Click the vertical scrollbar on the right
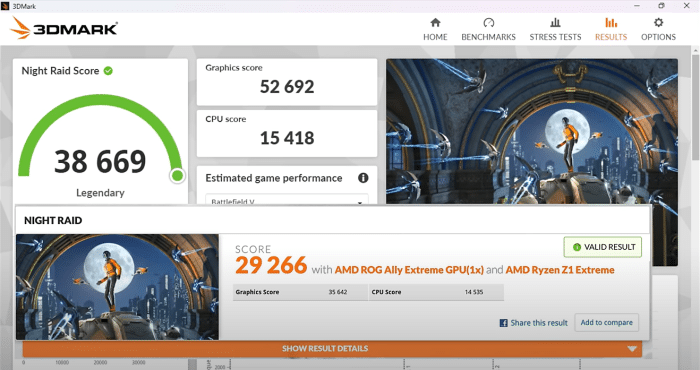700x370 pixels. coord(696,107)
